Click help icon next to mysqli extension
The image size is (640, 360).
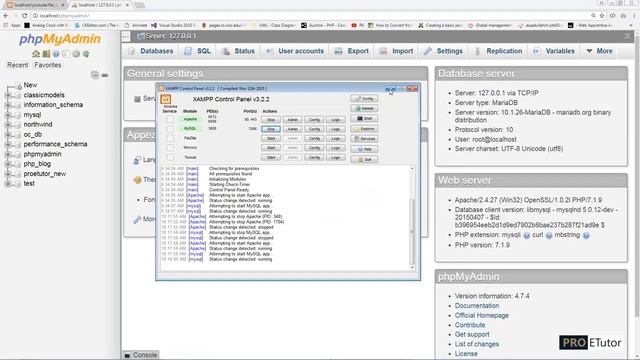527,236
